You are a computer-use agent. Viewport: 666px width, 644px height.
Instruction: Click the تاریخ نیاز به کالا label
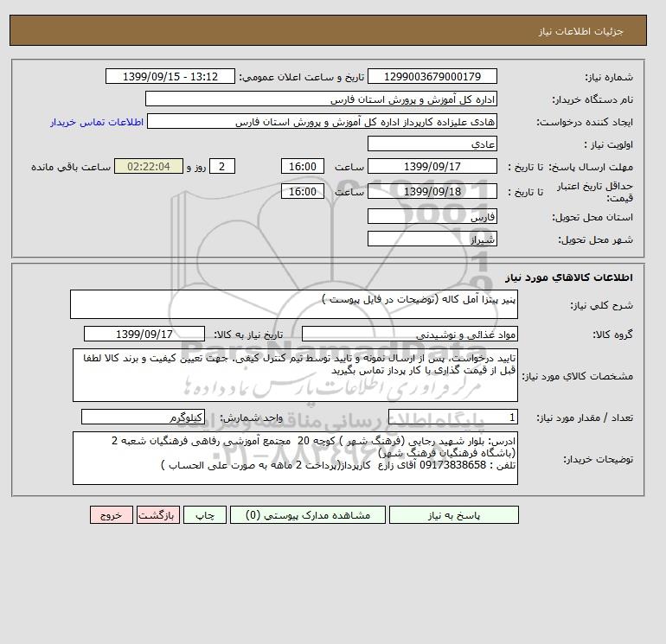[248, 335]
